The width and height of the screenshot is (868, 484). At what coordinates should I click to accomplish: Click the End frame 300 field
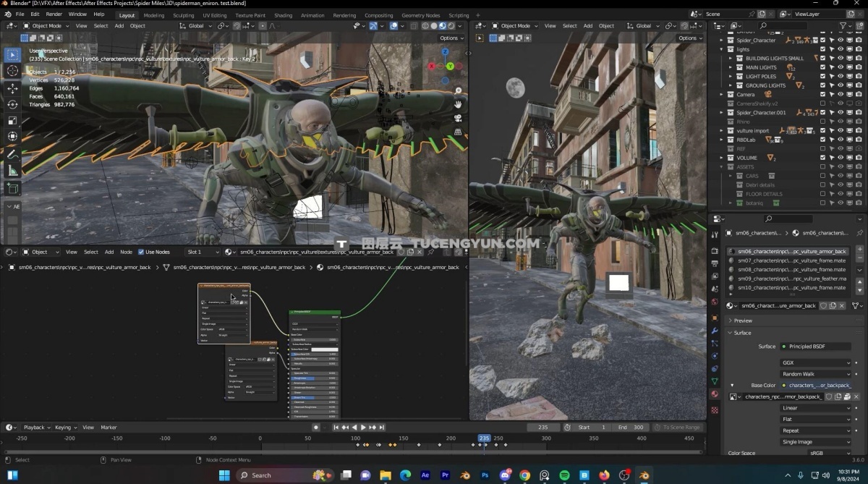click(629, 428)
